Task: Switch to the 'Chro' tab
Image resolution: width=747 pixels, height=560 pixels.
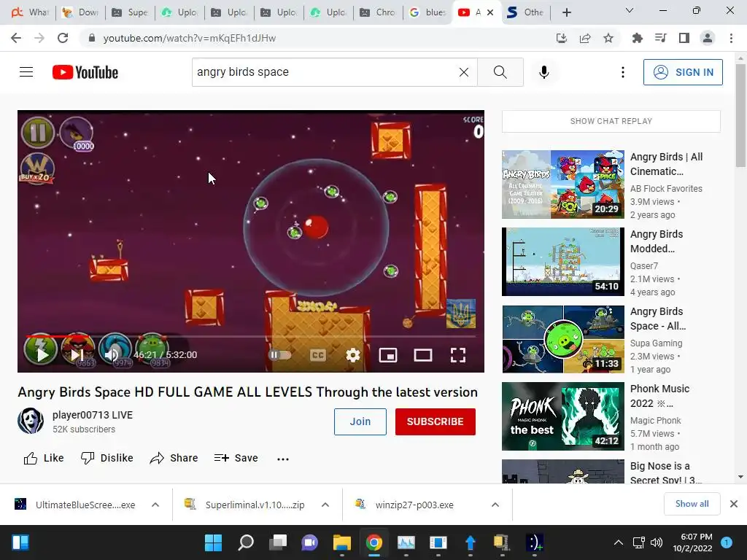Action: coord(379,12)
